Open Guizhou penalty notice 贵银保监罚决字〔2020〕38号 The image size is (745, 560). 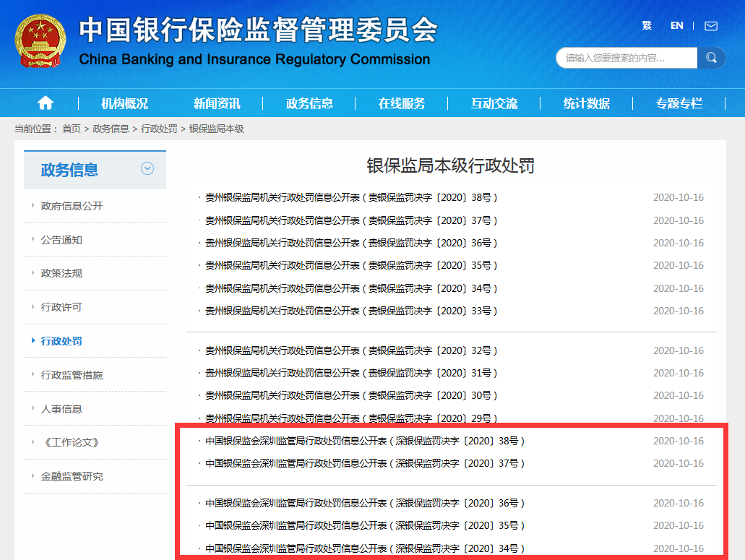click(x=351, y=197)
